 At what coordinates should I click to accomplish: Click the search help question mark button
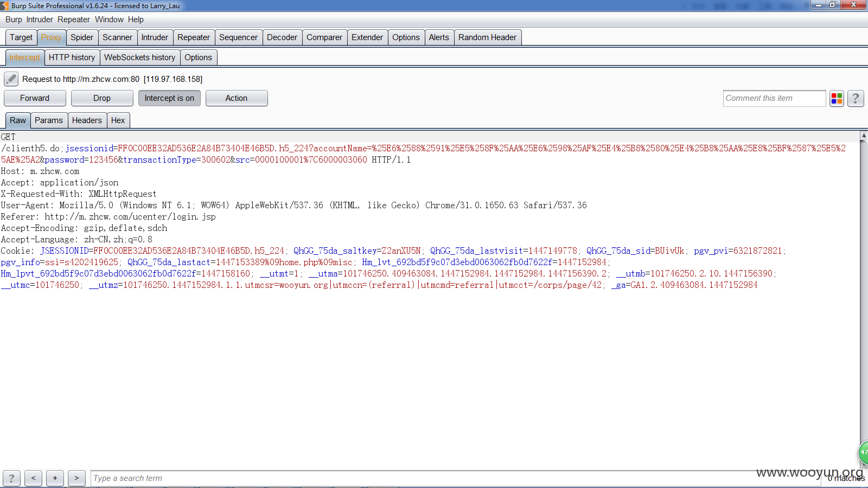point(11,478)
